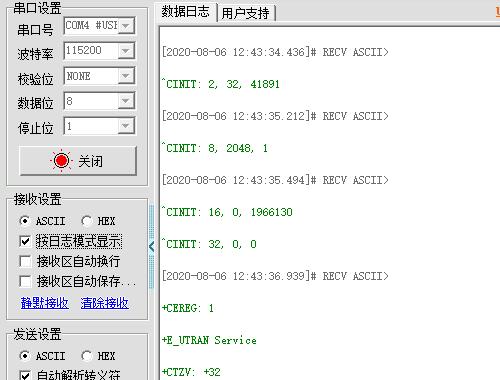Screen dimensions: 500x380
Task: Select HEX in send settings
Action: coord(86,356)
